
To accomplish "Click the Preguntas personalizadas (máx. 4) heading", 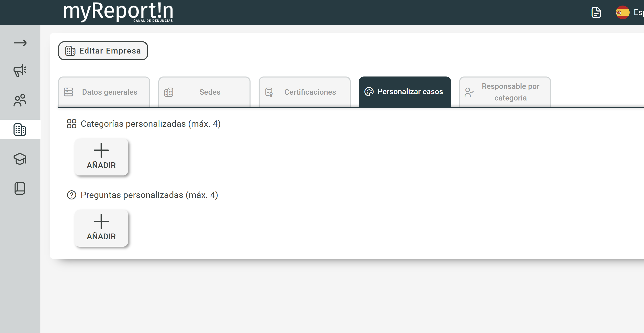I will (x=149, y=195).
